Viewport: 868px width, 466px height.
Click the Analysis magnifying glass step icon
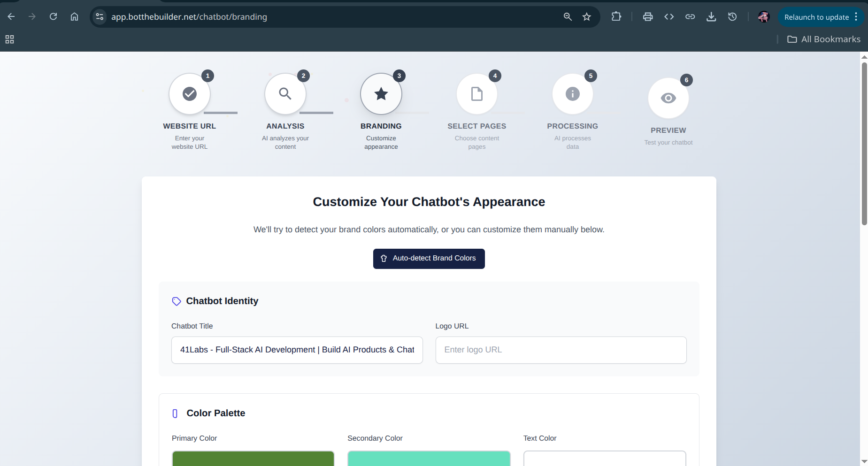[x=285, y=93]
